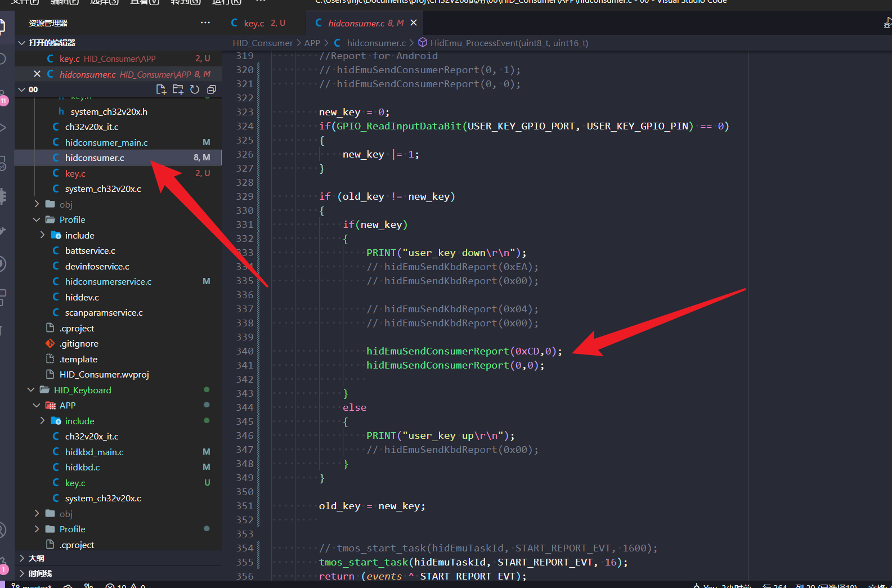Collapse the Profile folder containing battservice.c
892x588 pixels.
click(37, 219)
